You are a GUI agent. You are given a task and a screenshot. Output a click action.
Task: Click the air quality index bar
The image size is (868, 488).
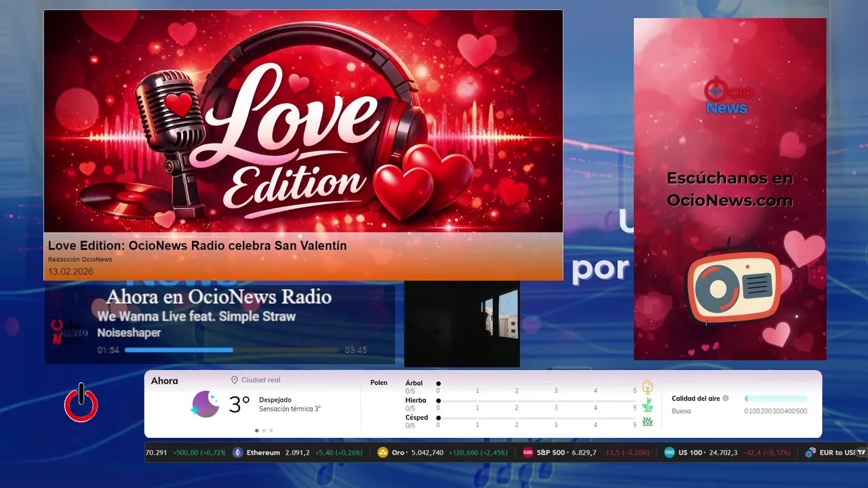[776, 399]
